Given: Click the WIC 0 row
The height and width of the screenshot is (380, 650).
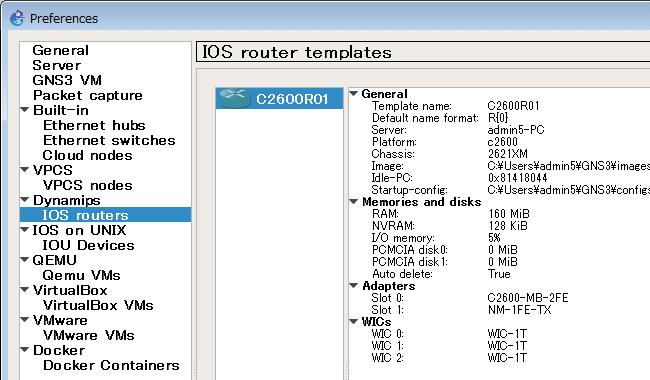Looking at the screenshot, I should [x=499, y=334].
